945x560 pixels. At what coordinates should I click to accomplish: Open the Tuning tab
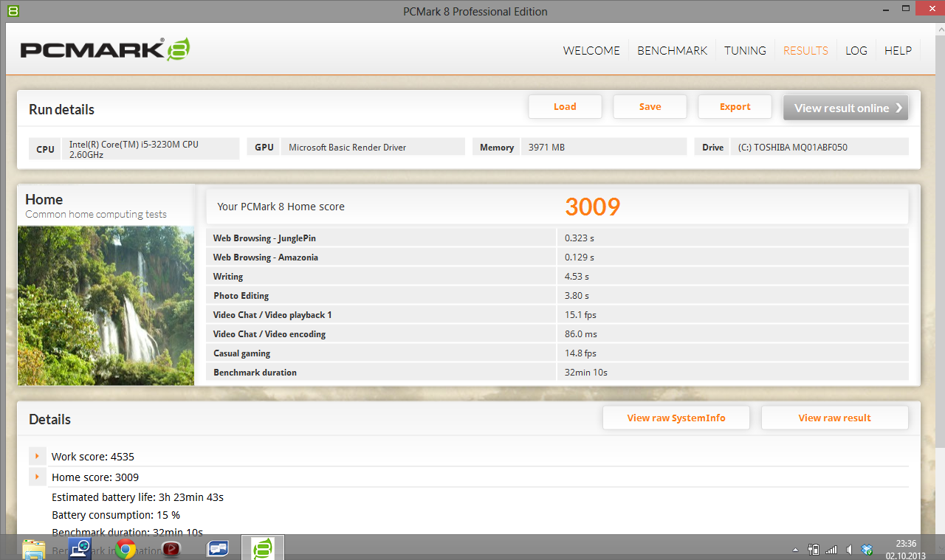tap(745, 50)
